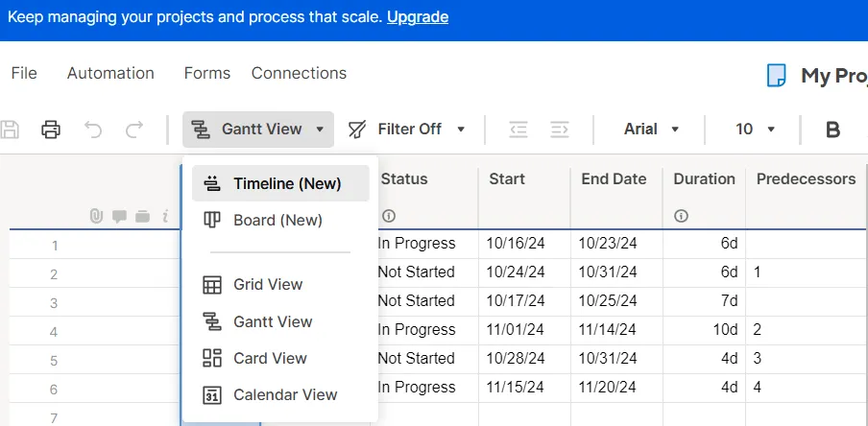Click the Print icon in toolbar

(51, 130)
